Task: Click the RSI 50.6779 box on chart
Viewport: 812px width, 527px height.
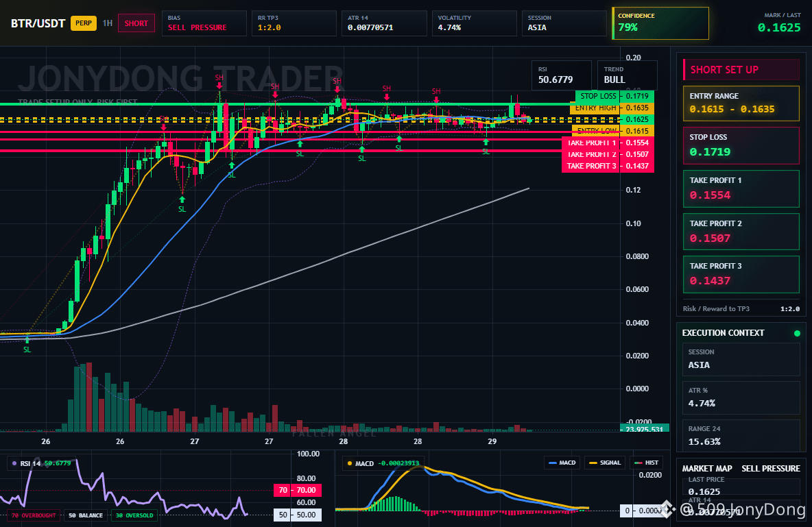Action: [562, 75]
